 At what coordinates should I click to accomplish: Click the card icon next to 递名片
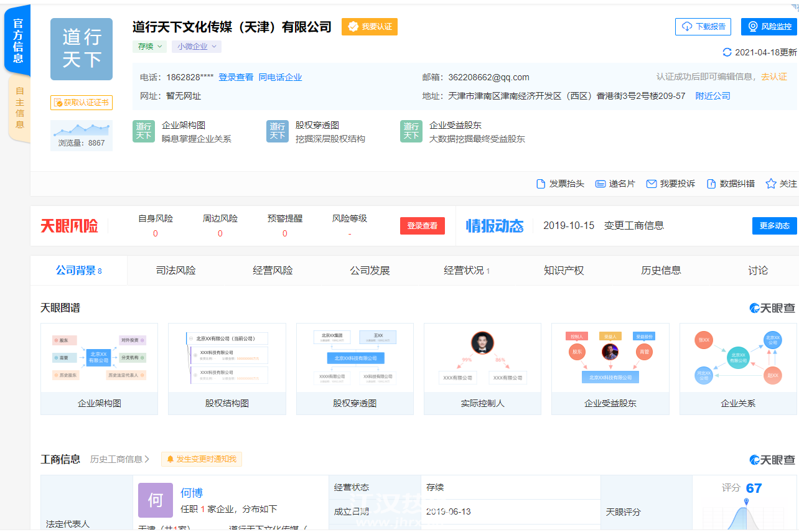click(x=600, y=184)
